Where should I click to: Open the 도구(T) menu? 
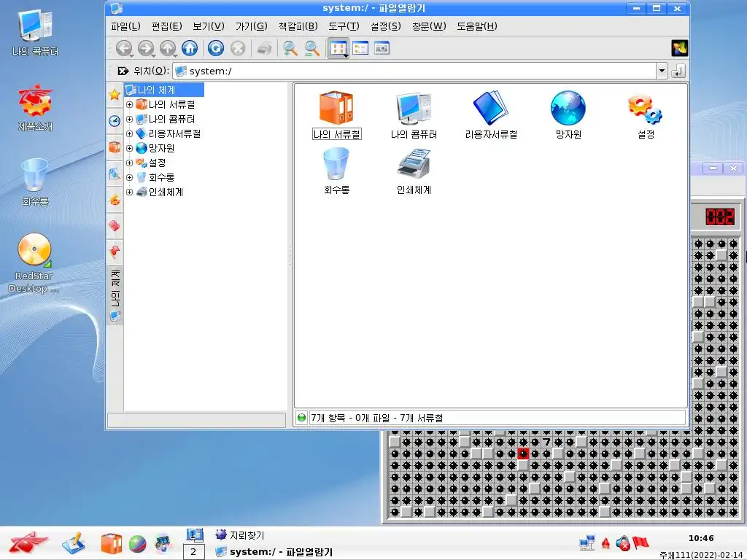344,26
